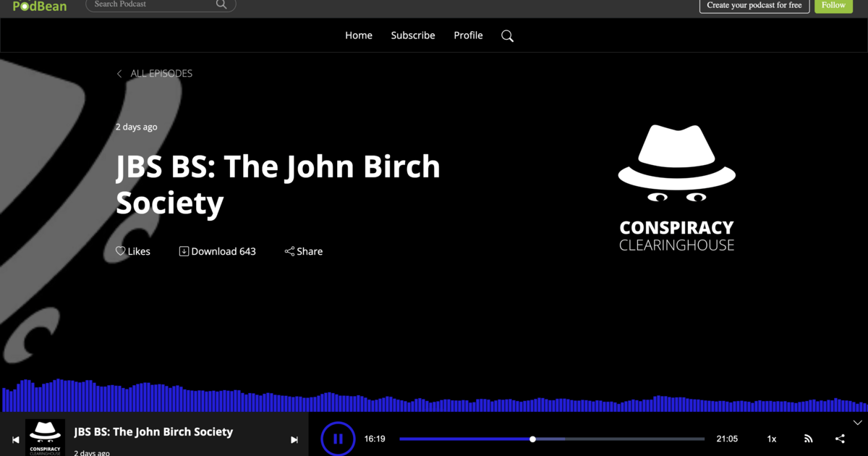Open the RSS feed icon in player
Screen dimensions: 868x456
(x=809, y=439)
